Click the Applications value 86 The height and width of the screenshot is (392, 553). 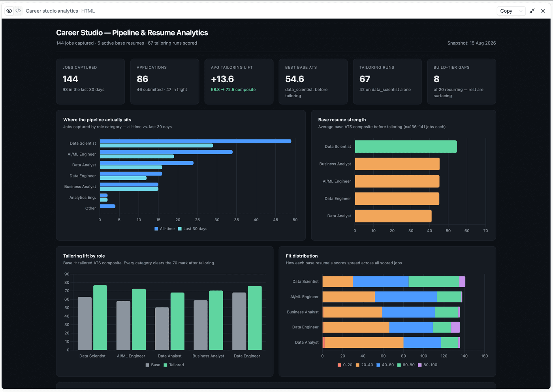[143, 79]
